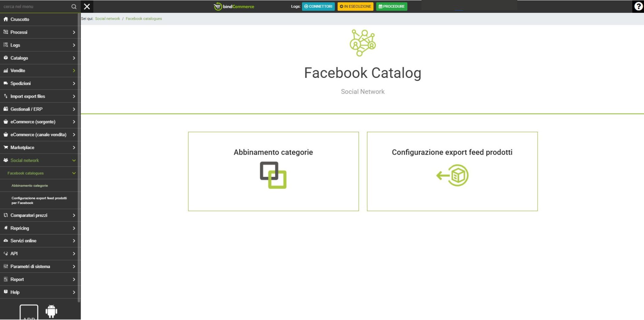The height and width of the screenshot is (320, 644).
Task: Open help via the question mark icon
Action: 638,6
